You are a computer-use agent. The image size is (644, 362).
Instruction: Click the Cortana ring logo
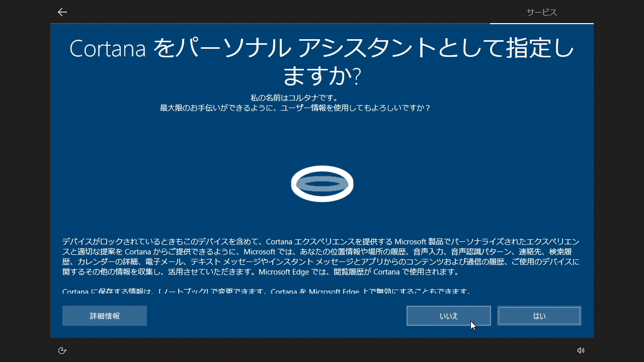pyautogui.click(x=322, y=184)
